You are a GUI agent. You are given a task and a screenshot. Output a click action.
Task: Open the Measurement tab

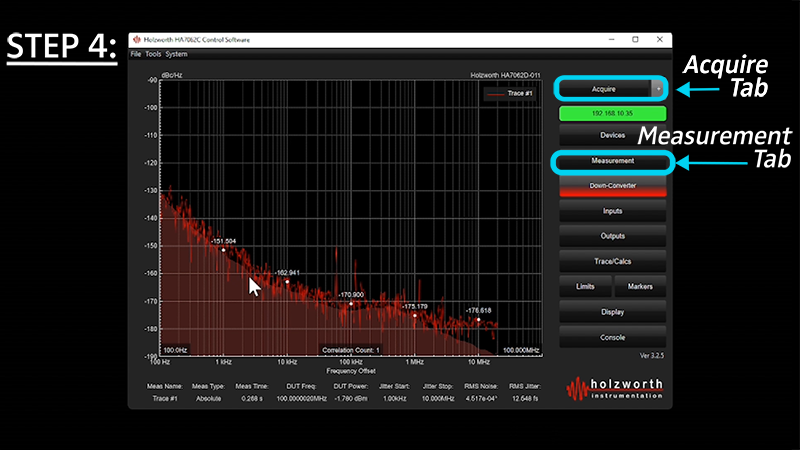click(612, 161)
